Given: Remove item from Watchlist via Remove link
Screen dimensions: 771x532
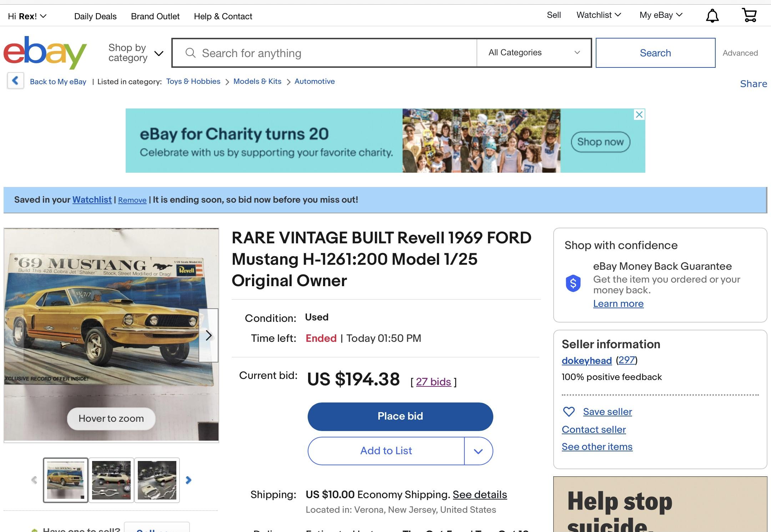Looking at the screenshot, I should coord(132,200).
